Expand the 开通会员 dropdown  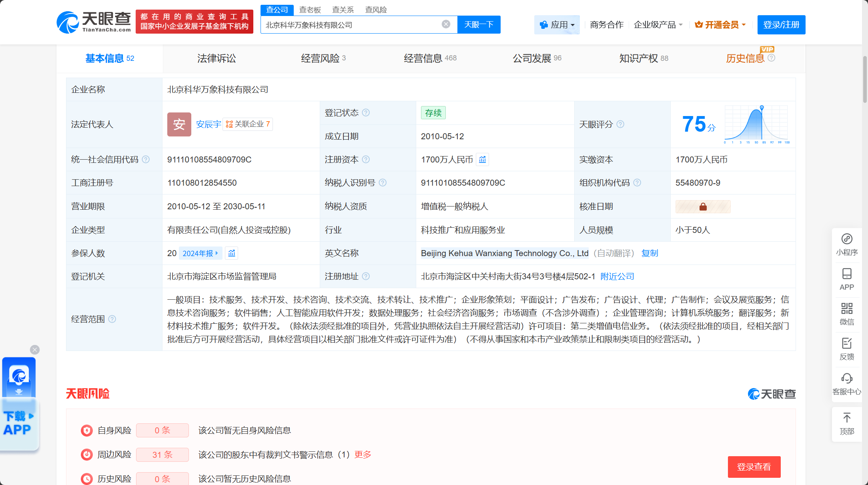click(721, 25)
